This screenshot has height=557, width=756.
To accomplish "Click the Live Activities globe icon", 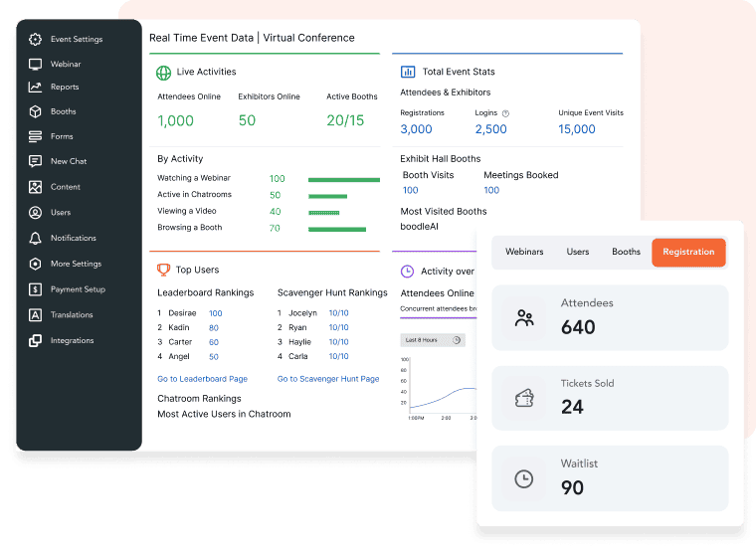I will pos(163,73).
